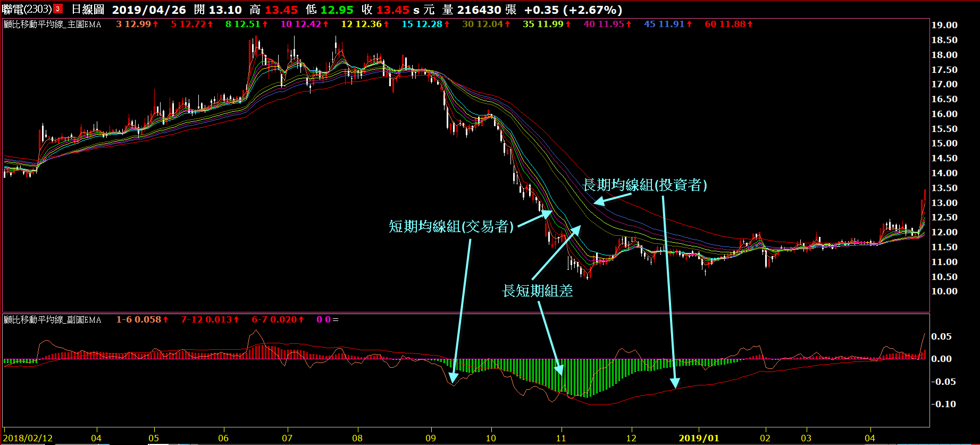Viewport: 980px width, 445px height.
Task: Open the 顧比移動平均線_副圖EMA indicator title
Action: tap(52, 319)
